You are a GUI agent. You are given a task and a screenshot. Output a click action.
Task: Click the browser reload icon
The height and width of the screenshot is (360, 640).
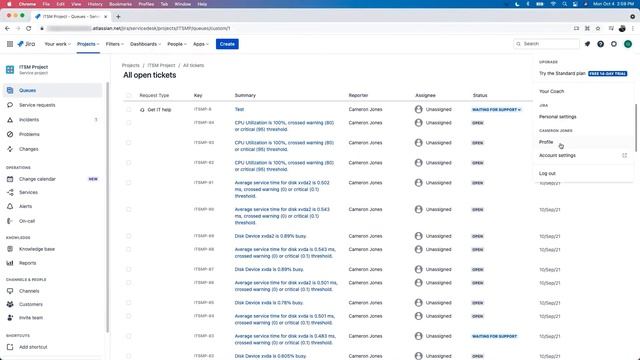coord(29,28)
